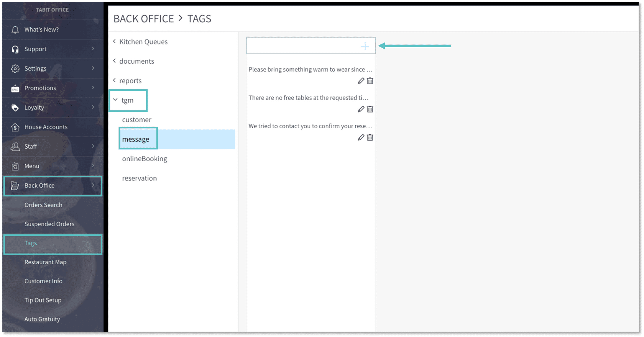This screenshot has width=644, height=337.
Task: Select the onlineBooking tag group
Action: coord(145,159)
